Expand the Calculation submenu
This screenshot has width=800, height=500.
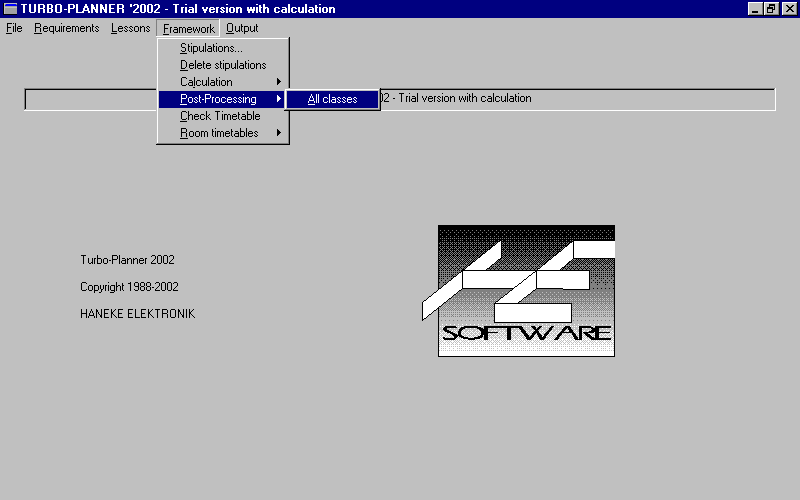pyautogui.click(x=223, y=82)
